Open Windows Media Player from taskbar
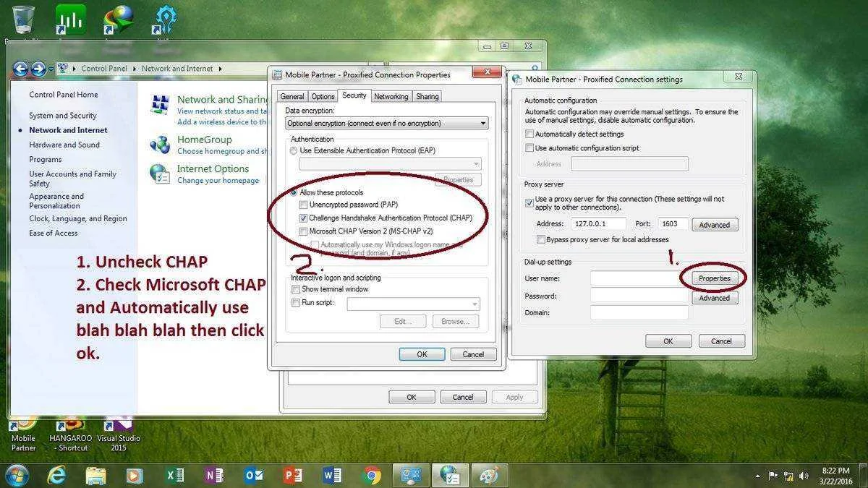The width and height of the screenshot is (868, 488). tap(134, 475)
